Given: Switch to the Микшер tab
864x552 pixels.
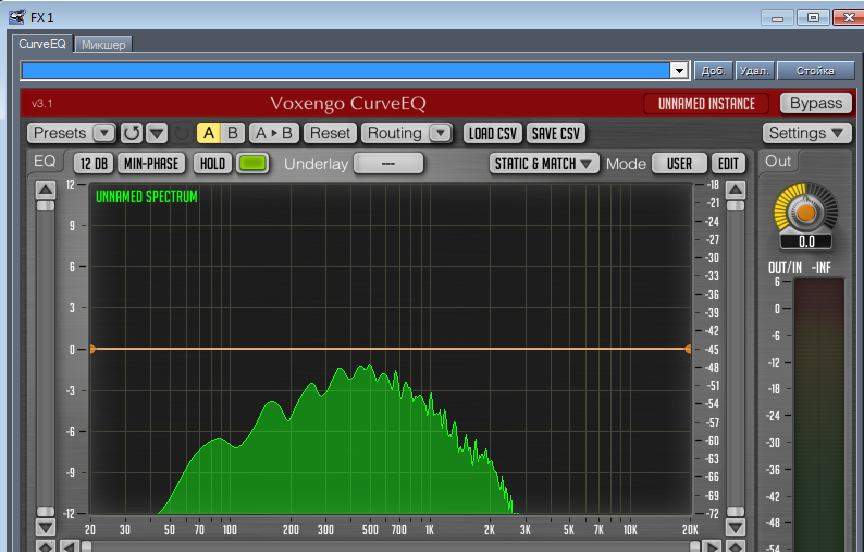Looking at the screenshot, I should pyautogui.click(x=104, y=45).
